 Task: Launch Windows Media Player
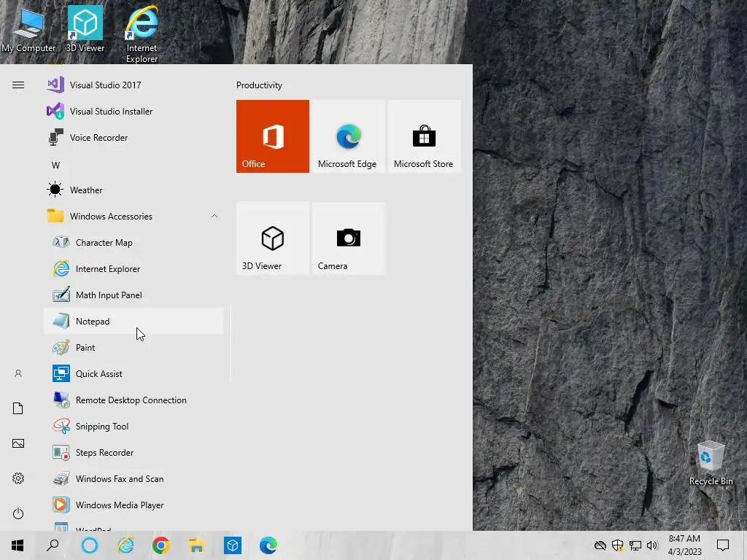pyautogui.click(x=133, y=505)
